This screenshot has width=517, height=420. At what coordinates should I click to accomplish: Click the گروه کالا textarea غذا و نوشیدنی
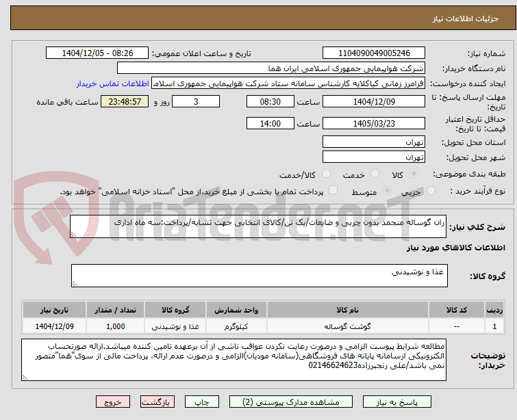(259, 276)
